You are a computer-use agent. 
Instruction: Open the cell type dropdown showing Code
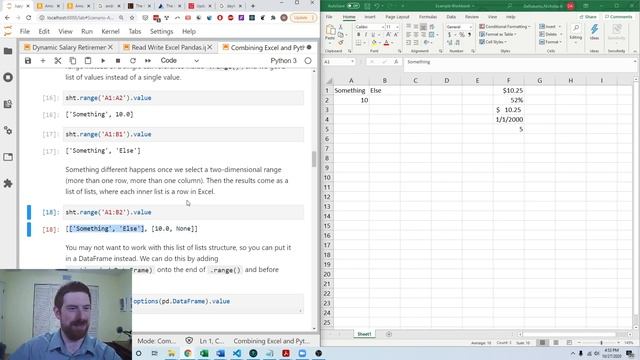click(180, 60)
